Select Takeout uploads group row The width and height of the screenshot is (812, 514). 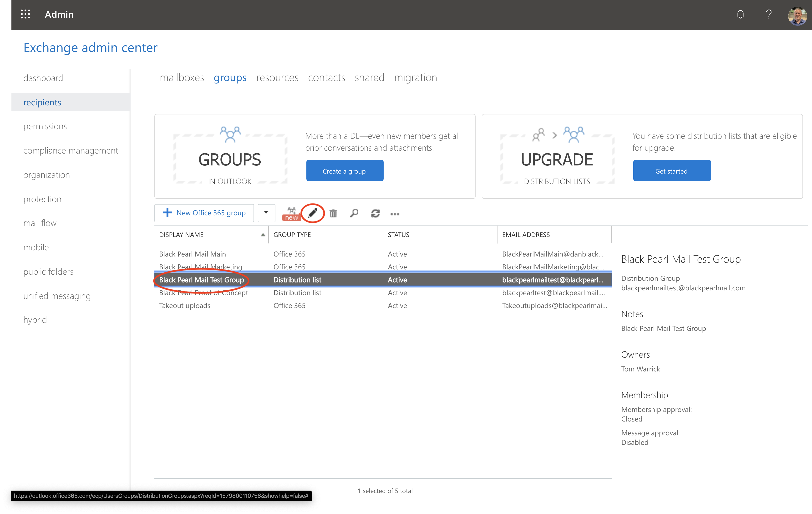[185, 305]
